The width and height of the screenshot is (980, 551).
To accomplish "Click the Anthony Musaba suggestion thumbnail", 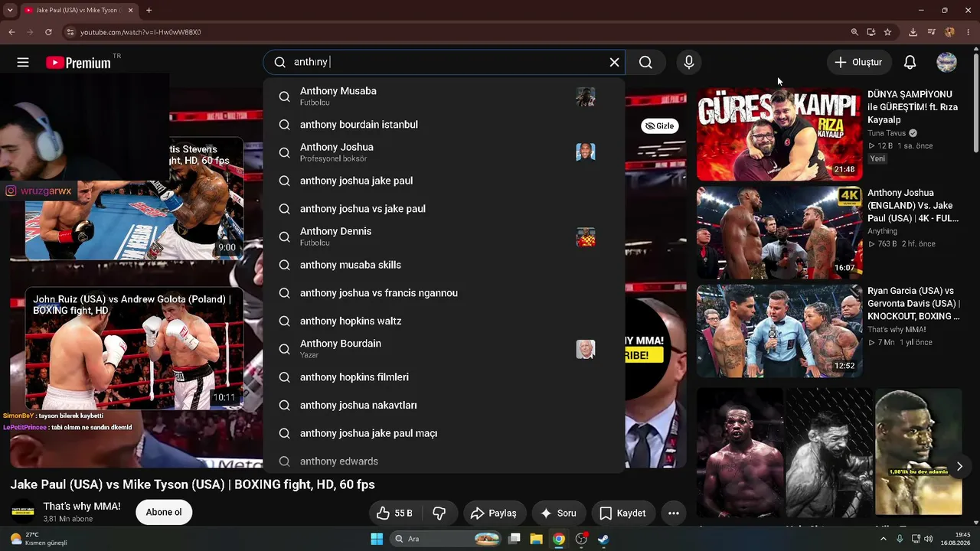I will pyautogui.click(x=586, y=97).
